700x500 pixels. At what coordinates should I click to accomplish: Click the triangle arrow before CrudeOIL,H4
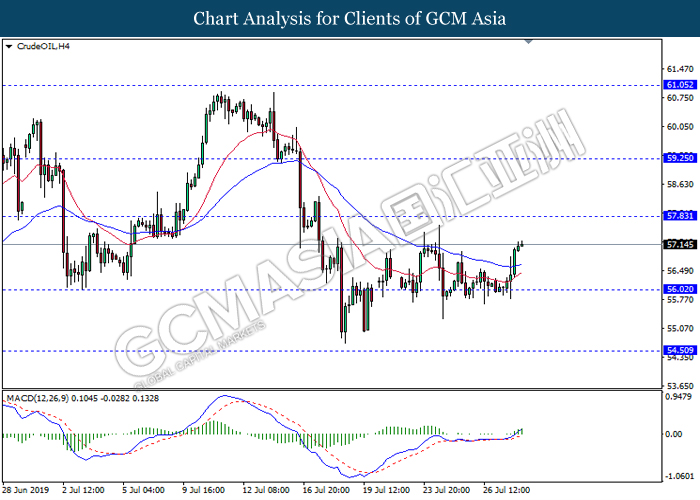coord(9,46)
